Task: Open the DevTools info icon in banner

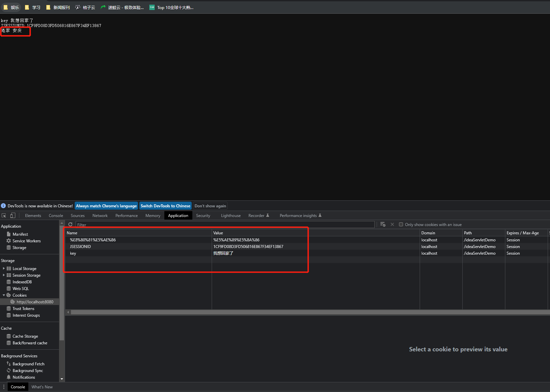Action: click(3, 206)
